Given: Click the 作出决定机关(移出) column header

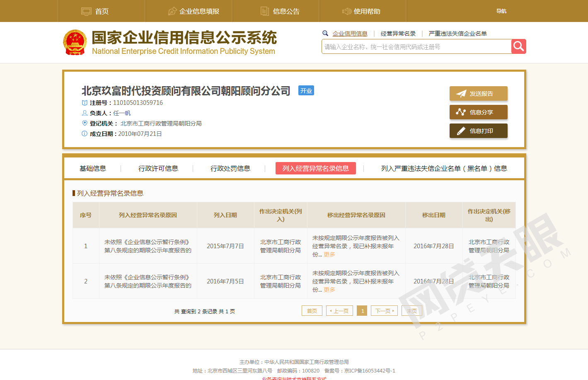Looking at the screenshot, I should point(489,215).
